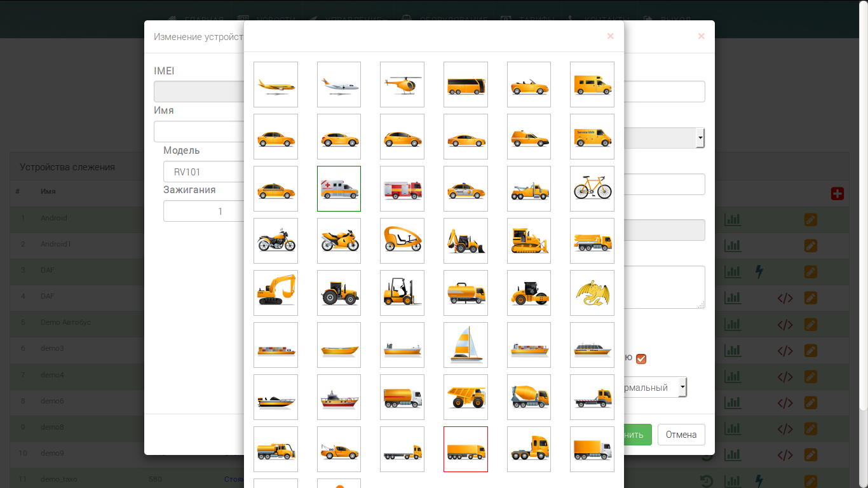Click the Зажигания field showing 1
868x488 pixels.
pyautogui.click(x=204, y=211)
